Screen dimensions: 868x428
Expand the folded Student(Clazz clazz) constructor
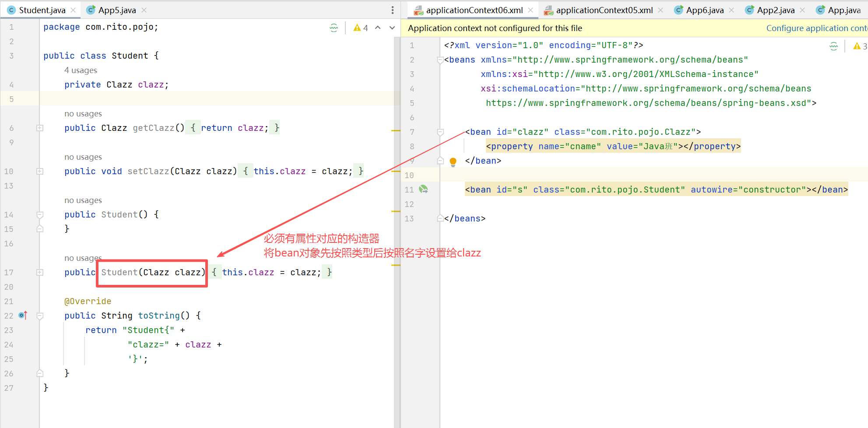(40, 272)
